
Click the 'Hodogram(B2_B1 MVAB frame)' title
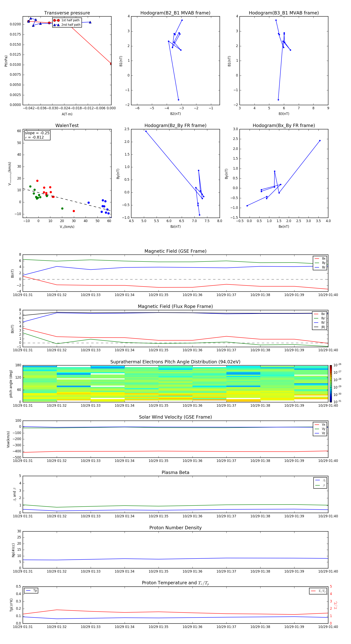pos(175,13)
